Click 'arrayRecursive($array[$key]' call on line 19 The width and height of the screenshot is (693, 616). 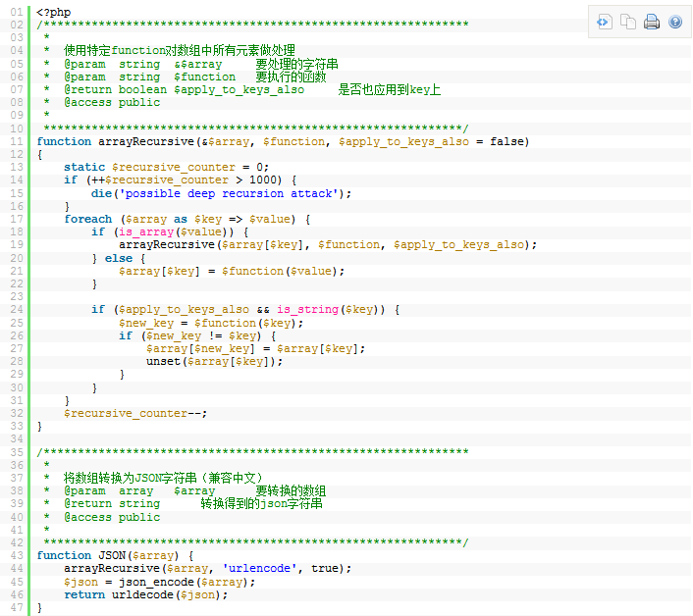(x=214, y=245)
